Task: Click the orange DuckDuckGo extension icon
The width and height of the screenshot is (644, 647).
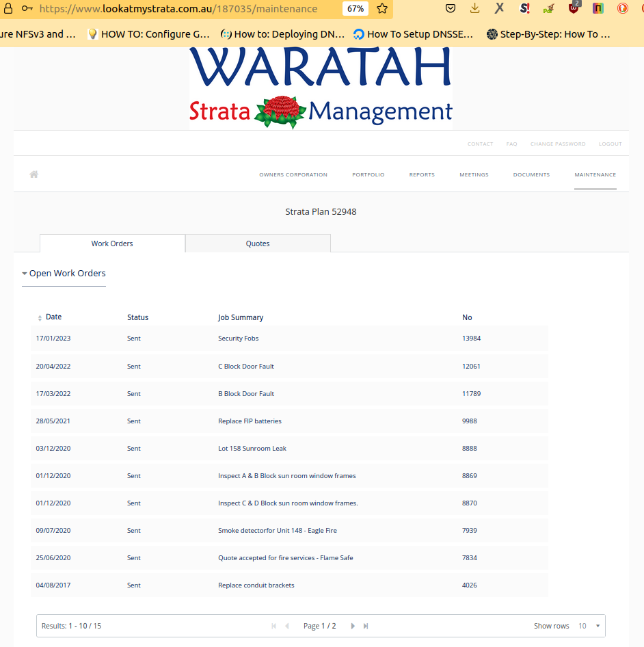Action: point(623,8)
